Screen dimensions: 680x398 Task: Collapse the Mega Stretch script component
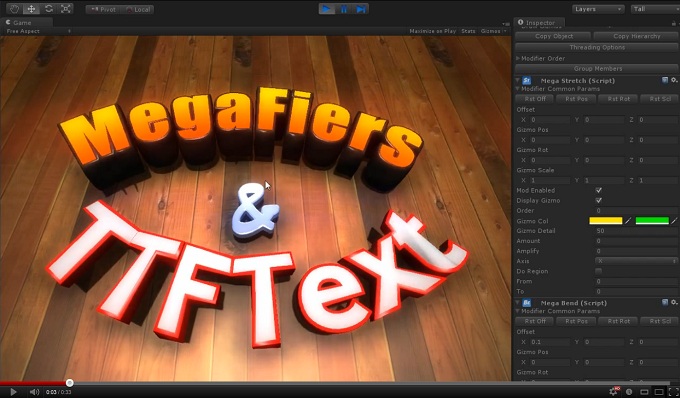point(517,81)
